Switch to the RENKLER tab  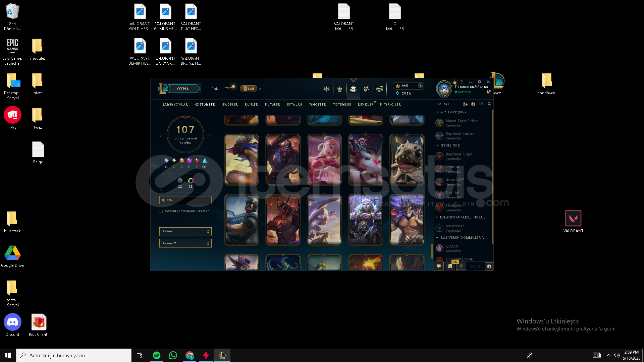tap(366, 105)
